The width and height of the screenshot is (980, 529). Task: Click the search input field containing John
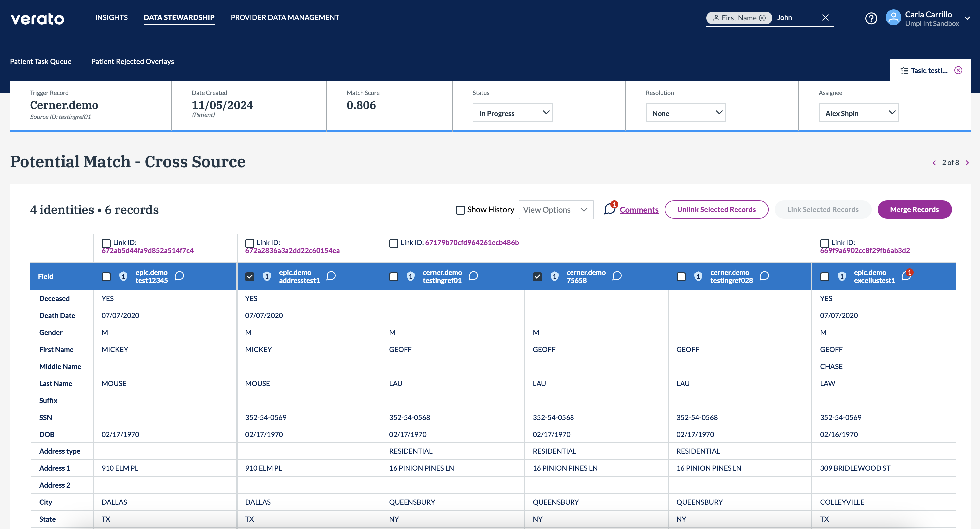click(795, 18)
